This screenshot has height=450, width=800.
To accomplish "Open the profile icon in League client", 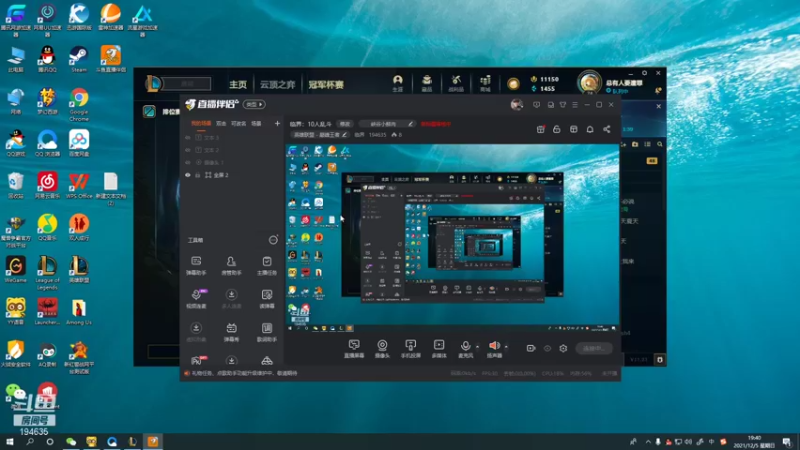I will [x=397, y=83].
